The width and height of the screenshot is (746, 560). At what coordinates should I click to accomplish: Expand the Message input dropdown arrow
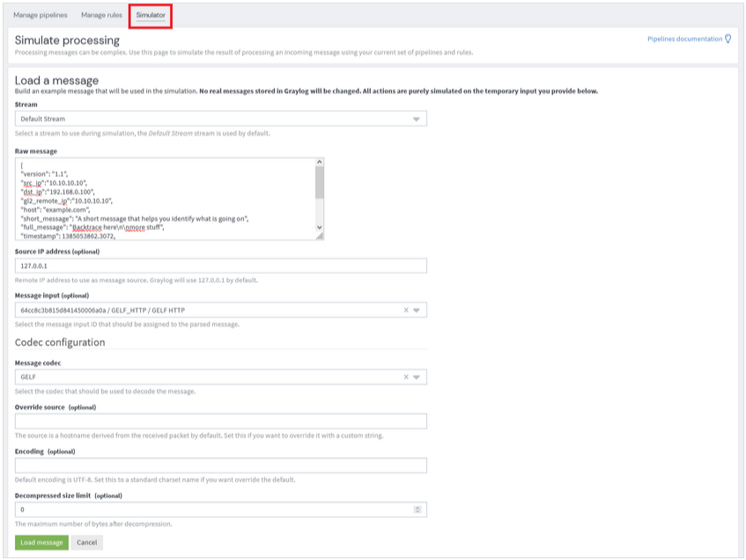click(x=417, y=310)
